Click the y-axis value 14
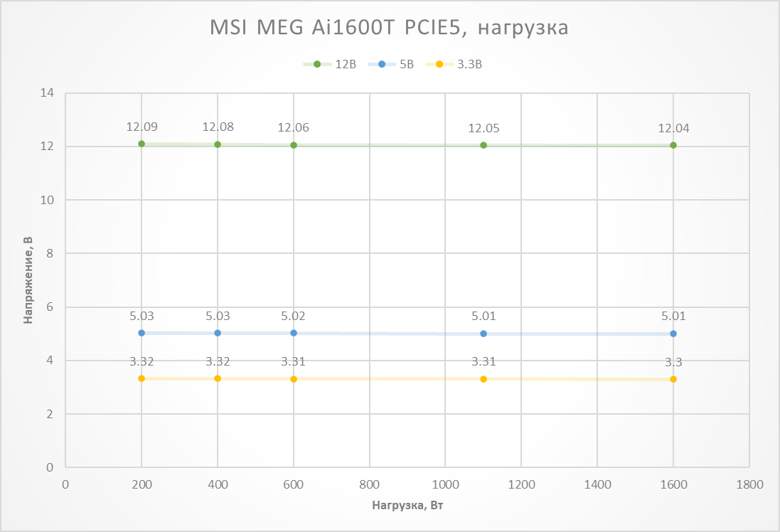780x532 pixels. coord(47,93)
